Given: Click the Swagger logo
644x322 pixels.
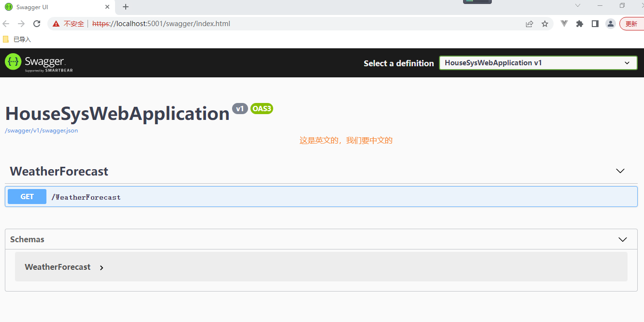Looking at the screenshot, I should [x=39, y=63].
